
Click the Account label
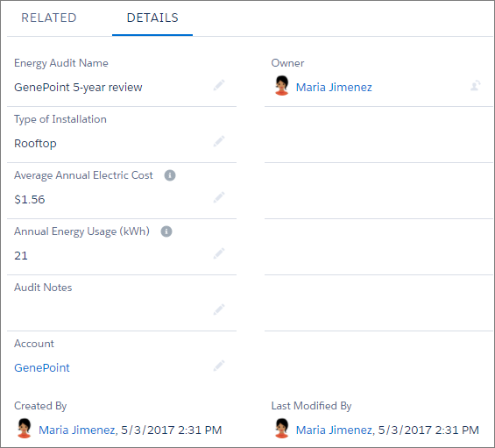pos(34,344)
